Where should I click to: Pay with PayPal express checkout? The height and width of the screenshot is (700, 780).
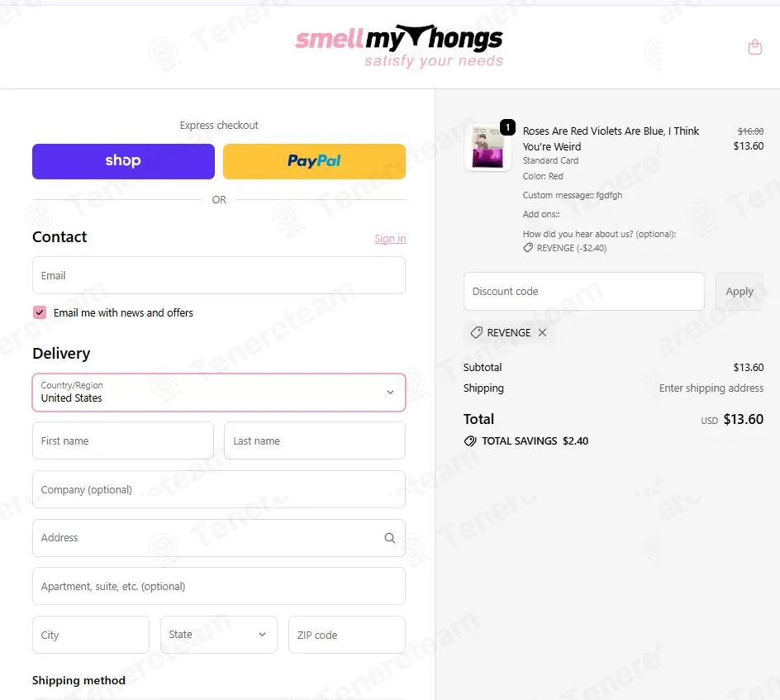pyautogui.click(x=314, y=161)
